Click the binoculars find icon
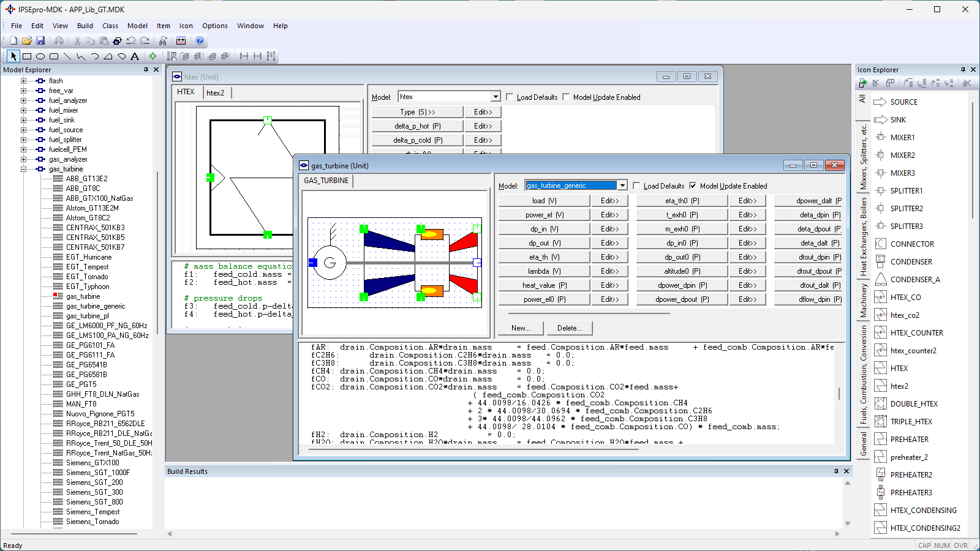The width and height of the screenshot is (980, 551). point(163,40)
